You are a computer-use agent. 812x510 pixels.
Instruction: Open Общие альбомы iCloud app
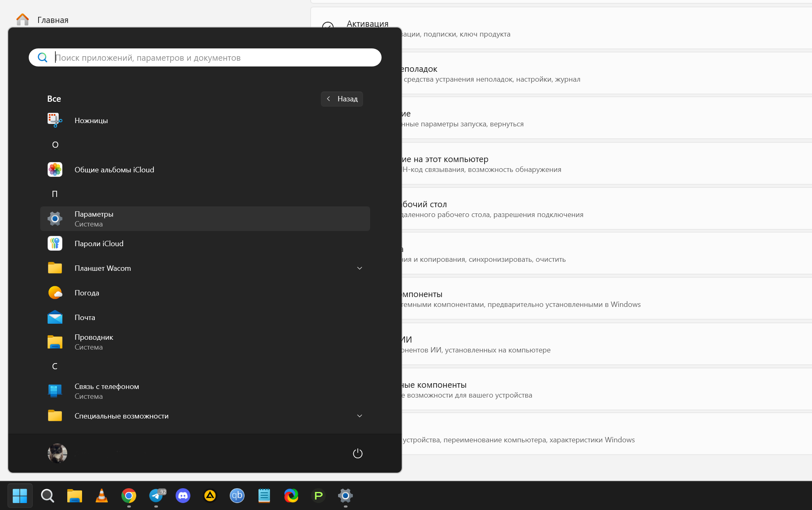click(x=114, y=170)
